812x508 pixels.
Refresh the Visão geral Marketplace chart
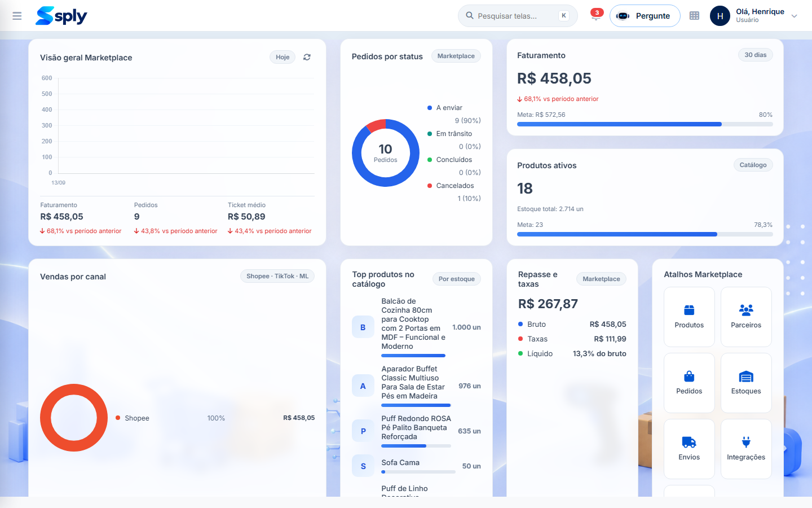coord(307,57)
